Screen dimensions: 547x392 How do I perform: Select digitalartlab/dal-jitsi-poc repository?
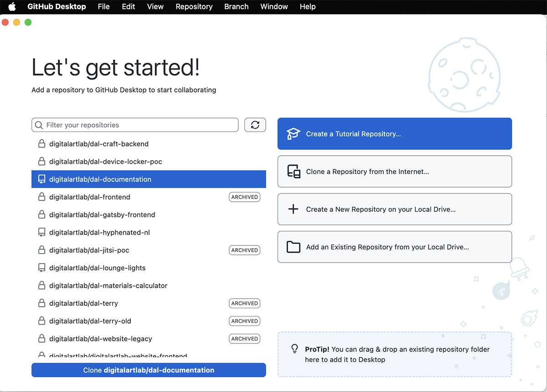[x=149, y=250]
